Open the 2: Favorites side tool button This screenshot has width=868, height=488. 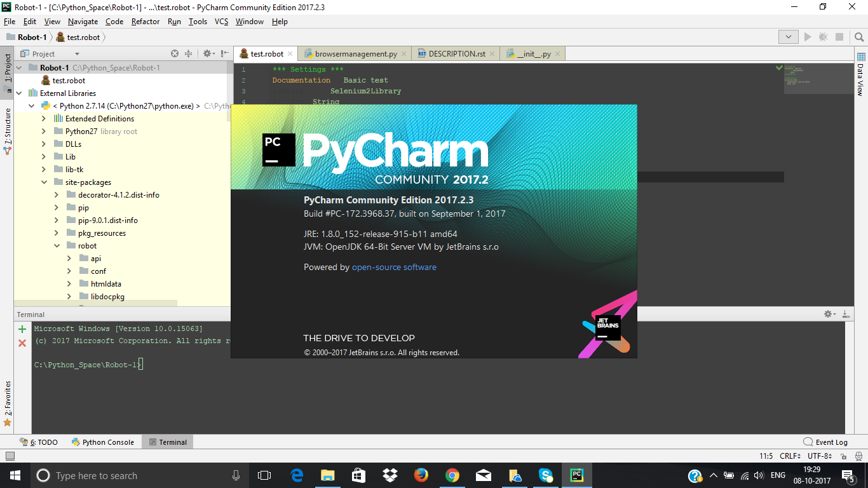tap(8, 403)
